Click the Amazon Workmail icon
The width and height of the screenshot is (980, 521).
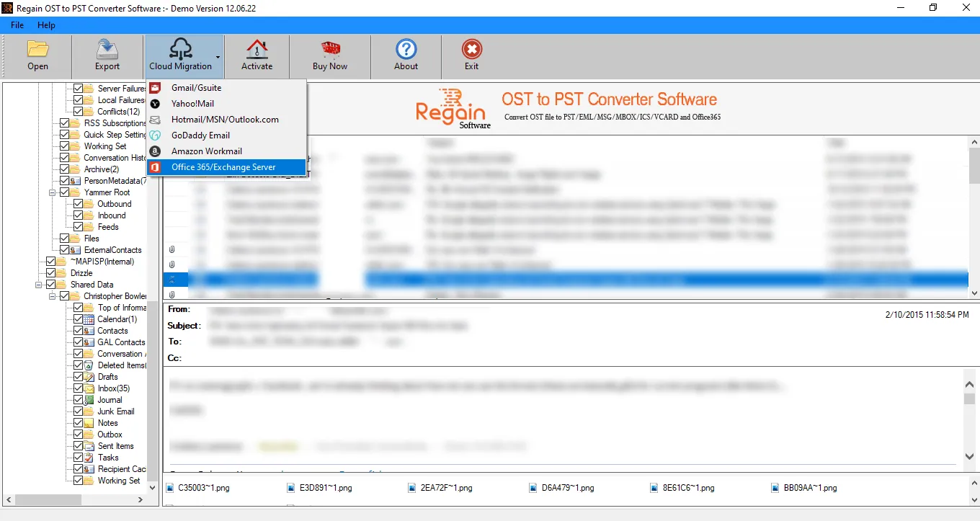click(x=155, y=151)
